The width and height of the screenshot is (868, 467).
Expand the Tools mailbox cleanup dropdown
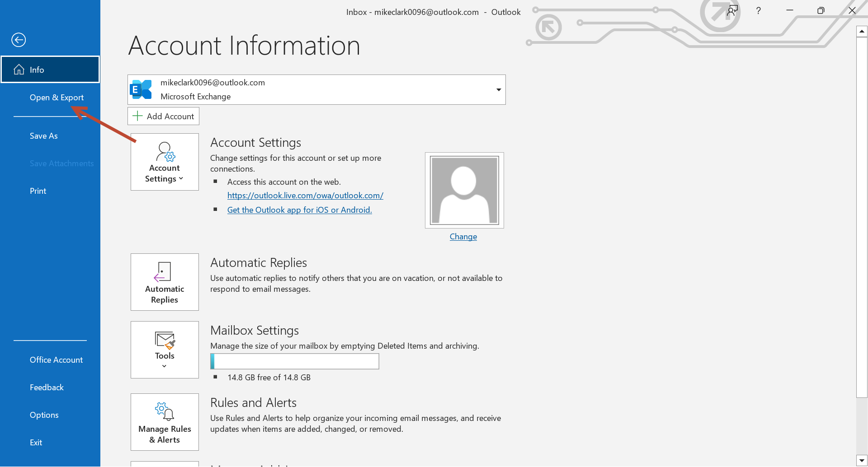click(165, 350)
